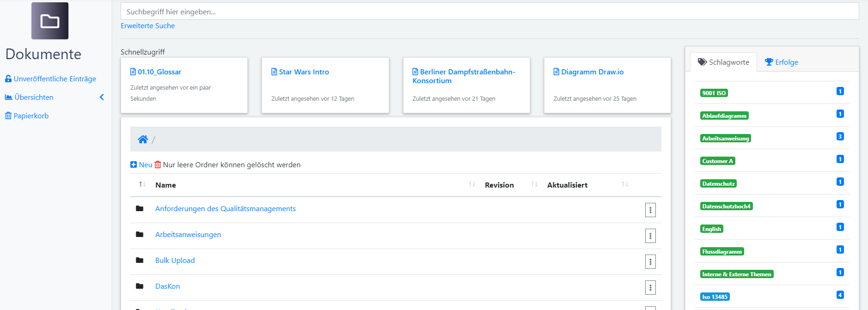Screen dimensions: 868x310
Task: Click the count badge 4 for Iso 13485
Action: 840,295
